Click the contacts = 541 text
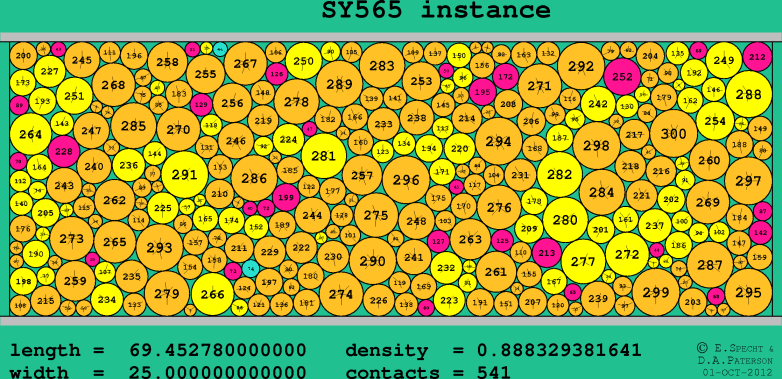Screen dimensions: 782x379 click(x=428, y=372)
